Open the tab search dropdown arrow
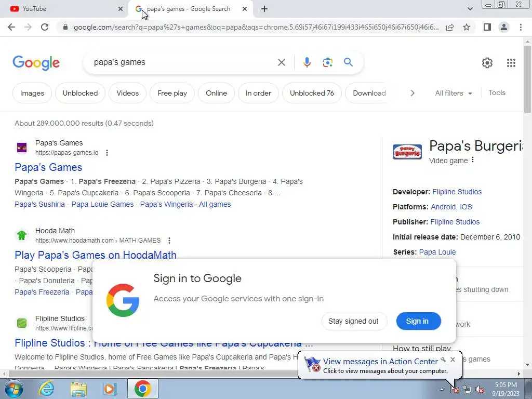This screenshot has width=532, height=399. point(470,9)
